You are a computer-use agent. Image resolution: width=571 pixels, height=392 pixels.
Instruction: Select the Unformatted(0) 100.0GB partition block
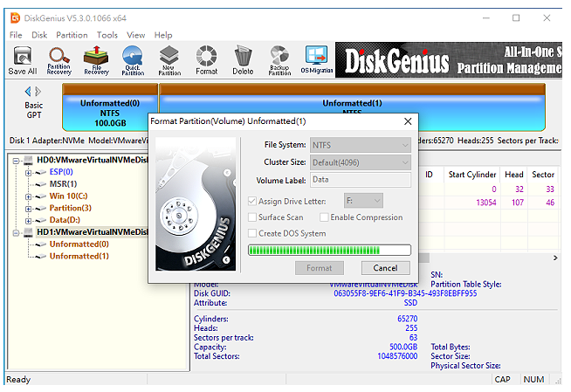click(x=110, y=107)
